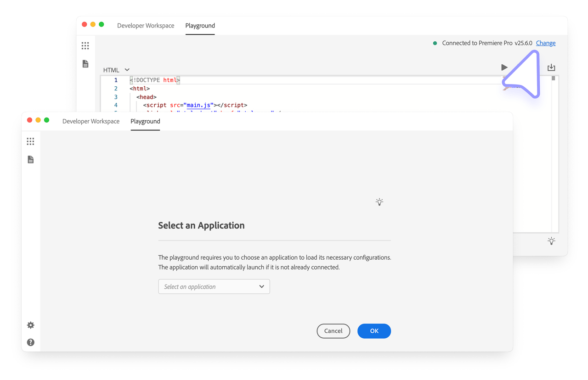Click the lightbulb hint icon in the dialog

pyautogui.click(x=379, y=202)
